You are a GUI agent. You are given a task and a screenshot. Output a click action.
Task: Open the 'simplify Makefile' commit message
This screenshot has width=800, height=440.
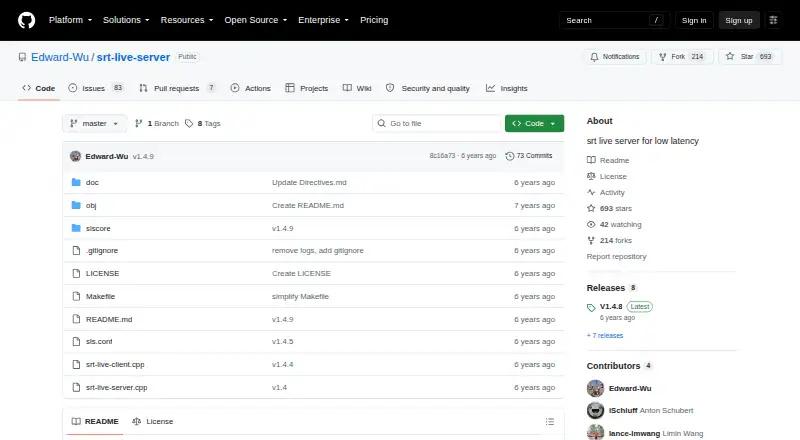click(301, 297)
